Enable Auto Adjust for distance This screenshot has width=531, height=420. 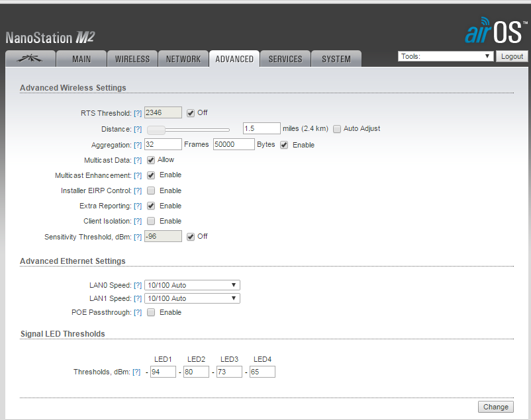(337, 129)
